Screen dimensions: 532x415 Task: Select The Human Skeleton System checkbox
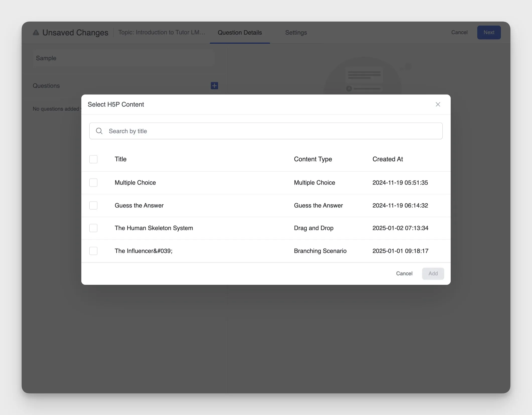click(x=93, y=228)
